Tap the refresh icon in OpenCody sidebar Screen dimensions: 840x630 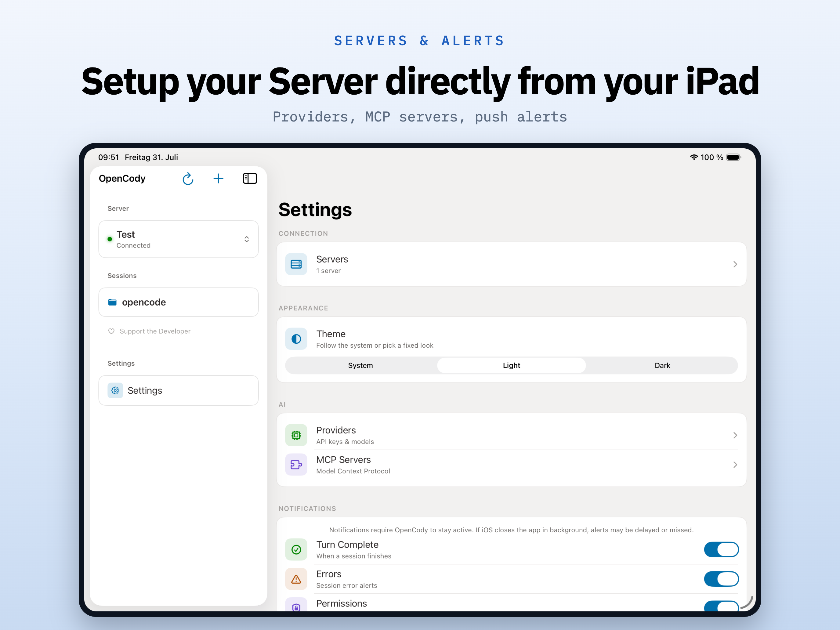point(188,179)
